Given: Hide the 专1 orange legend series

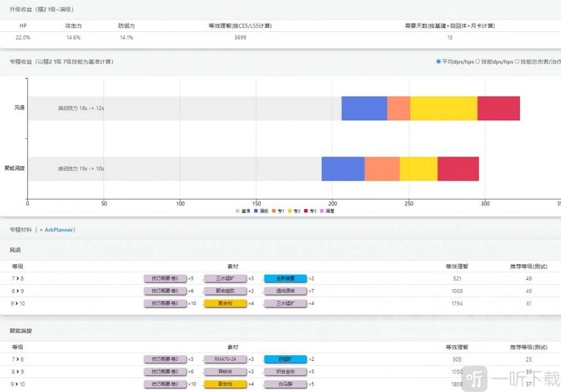Looking at the screenshot, I should point(275,211).
